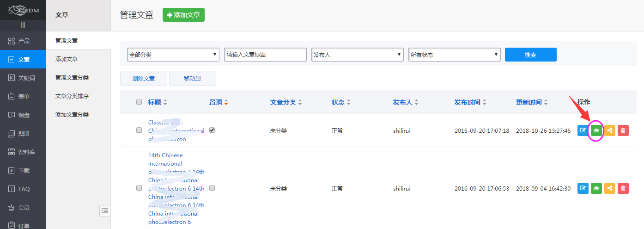Sort table by 更新时间 column
Viewport: 644px width, 229px height.
[532, 102]
